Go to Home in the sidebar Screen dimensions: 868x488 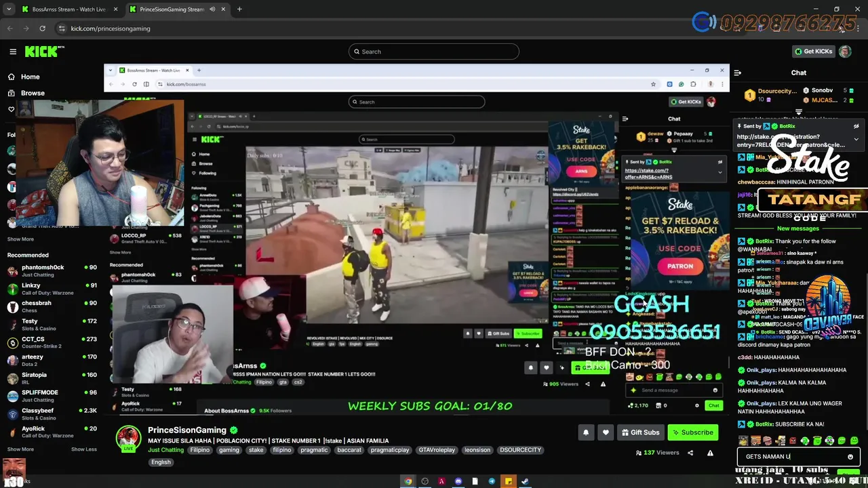pos(30,77)
